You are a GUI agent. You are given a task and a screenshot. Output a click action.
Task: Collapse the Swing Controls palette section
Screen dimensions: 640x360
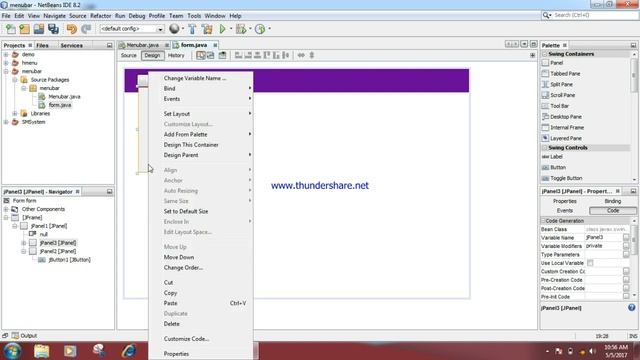tap(544, 148)
